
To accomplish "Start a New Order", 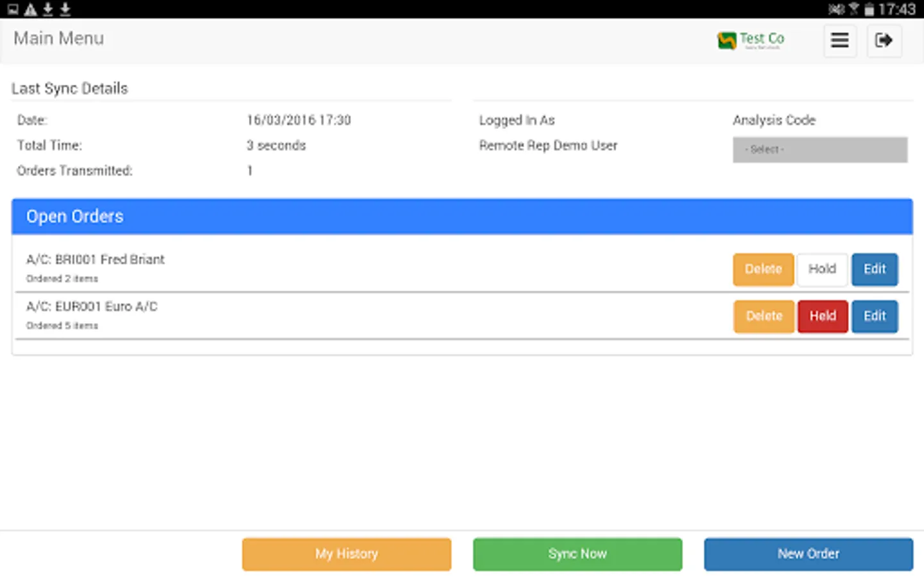I will [809, 554].
